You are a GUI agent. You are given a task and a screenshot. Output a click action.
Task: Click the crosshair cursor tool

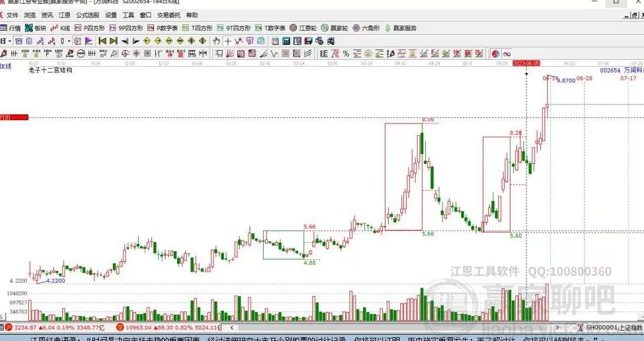click(x=228, y=41)
